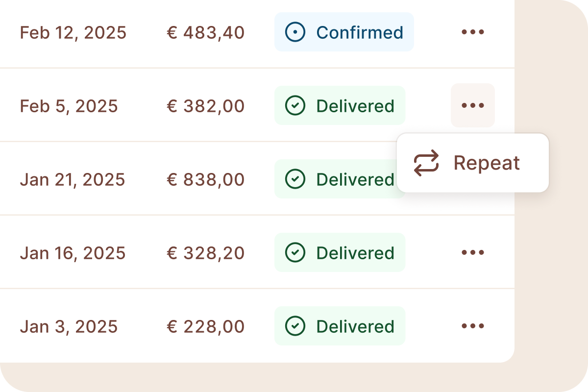
Task: Click the € 838,00 amount
Action: (205, 179)
